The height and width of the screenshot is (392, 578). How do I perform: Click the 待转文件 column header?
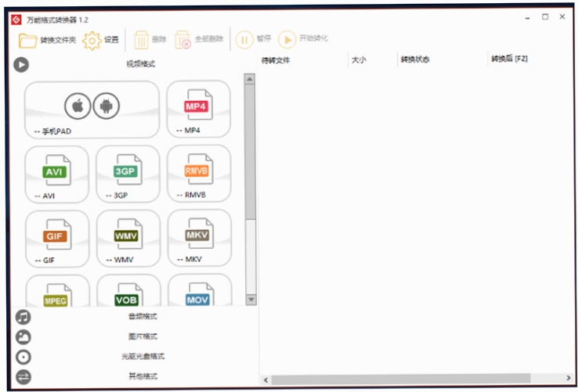[276, 60]
